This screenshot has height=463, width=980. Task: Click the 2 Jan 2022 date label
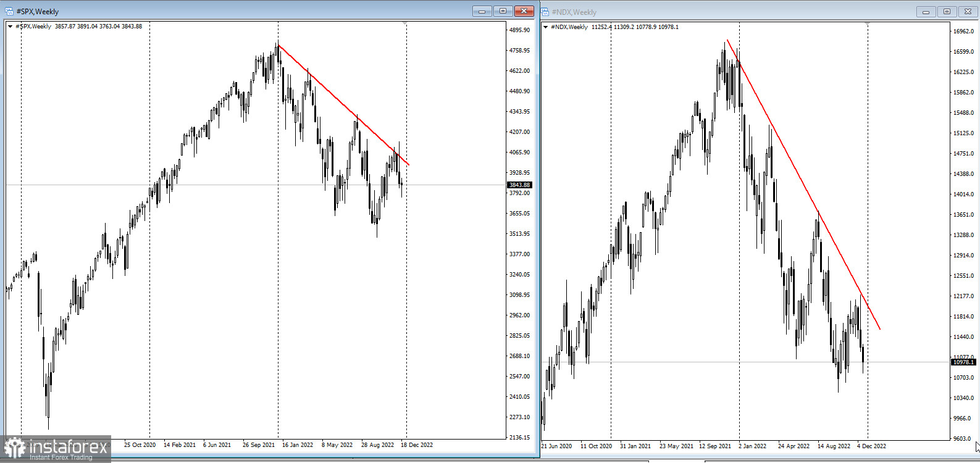tap(753, 446)
